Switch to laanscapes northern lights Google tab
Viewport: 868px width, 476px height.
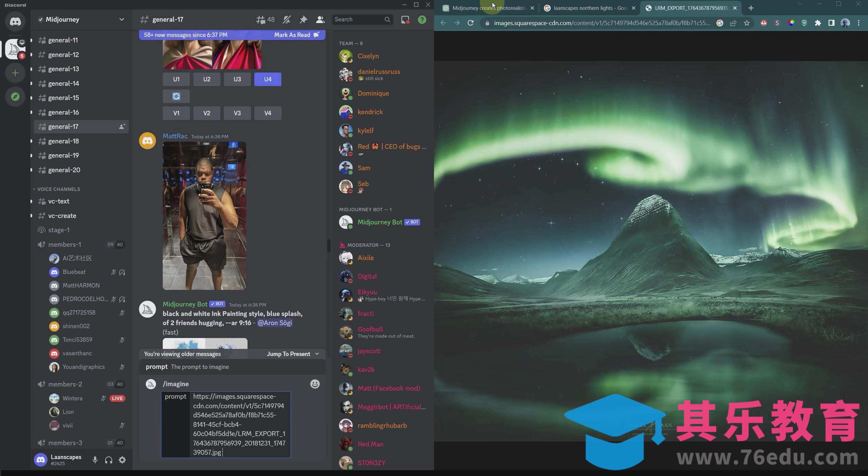(x=589, y=8)
